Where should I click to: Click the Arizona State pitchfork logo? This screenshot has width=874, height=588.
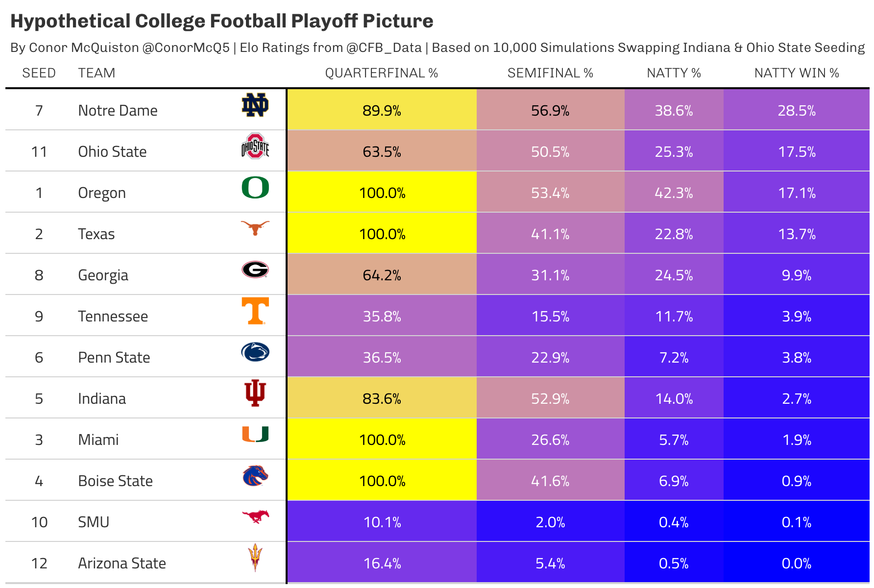(255, 558)
